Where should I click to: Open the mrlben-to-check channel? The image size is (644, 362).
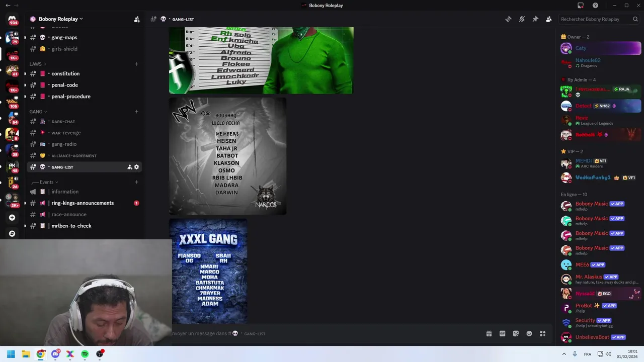coord(84,226)
